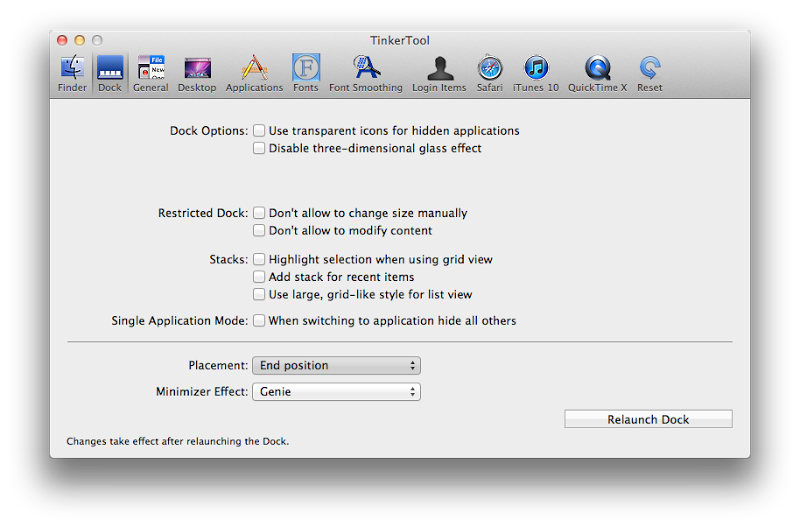Open the QuickTime X pane
The width and height of the screenshot is (800, 527).
click(x=597, y=74)
